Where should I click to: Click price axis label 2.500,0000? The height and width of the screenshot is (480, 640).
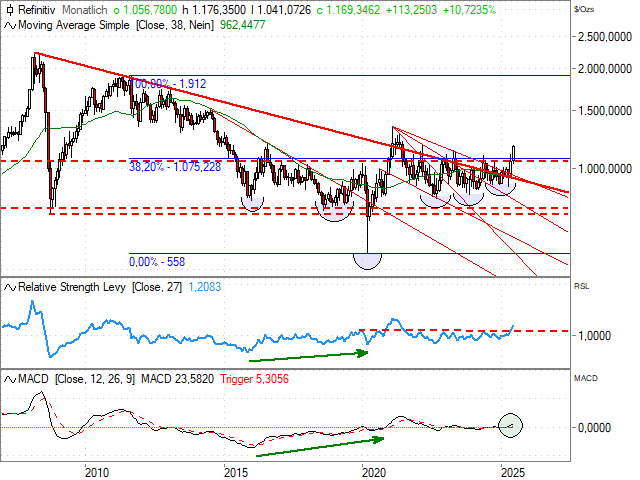pos(605,37)
